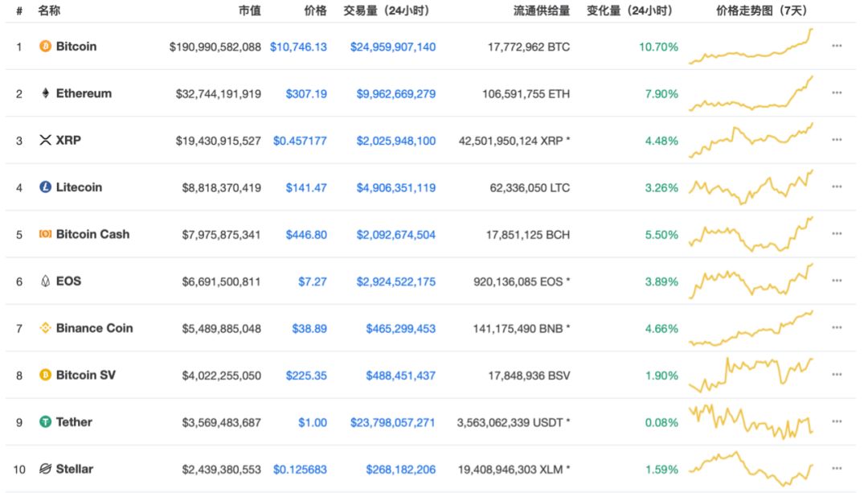Click XRP volume $2,025,948,100

click(395, 141)
